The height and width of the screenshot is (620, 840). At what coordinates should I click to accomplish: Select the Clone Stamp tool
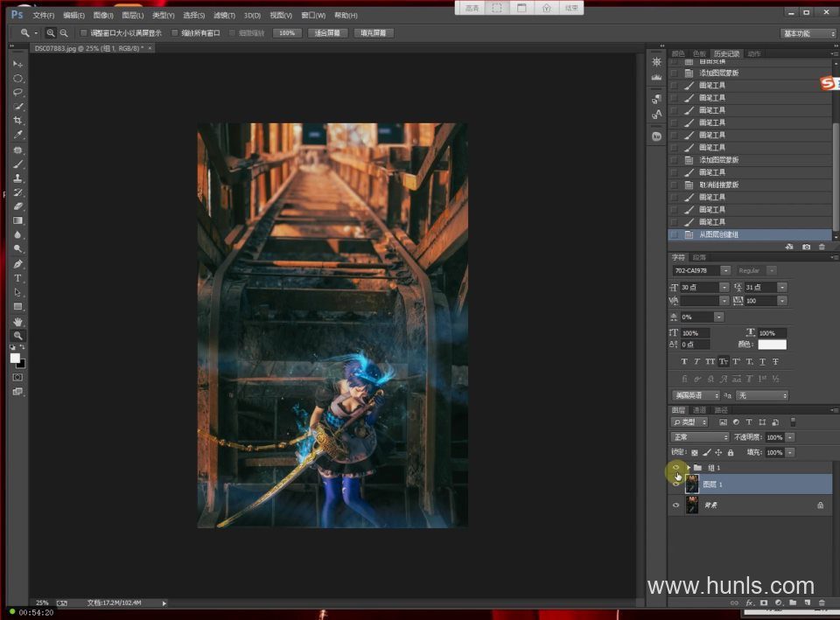(x=17, y=178)
